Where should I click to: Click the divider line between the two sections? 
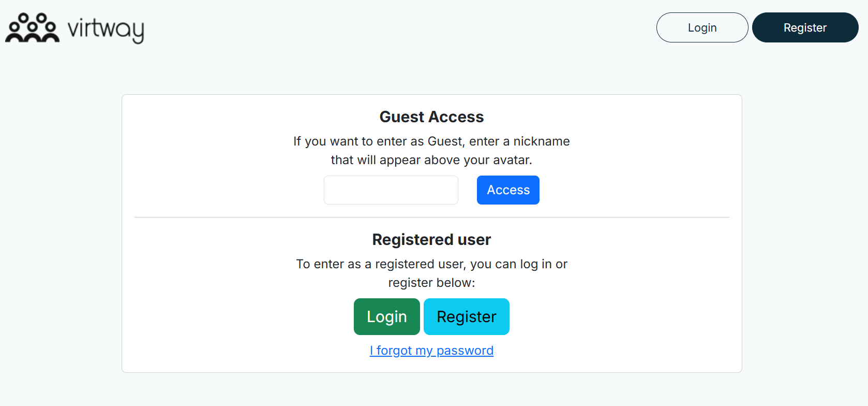click(x=431, y=218)
